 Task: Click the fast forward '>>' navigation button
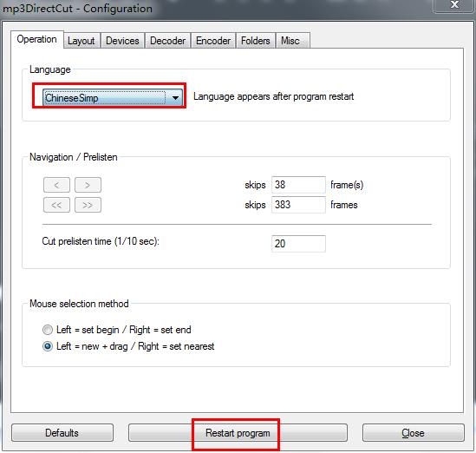tap(88, 205)
